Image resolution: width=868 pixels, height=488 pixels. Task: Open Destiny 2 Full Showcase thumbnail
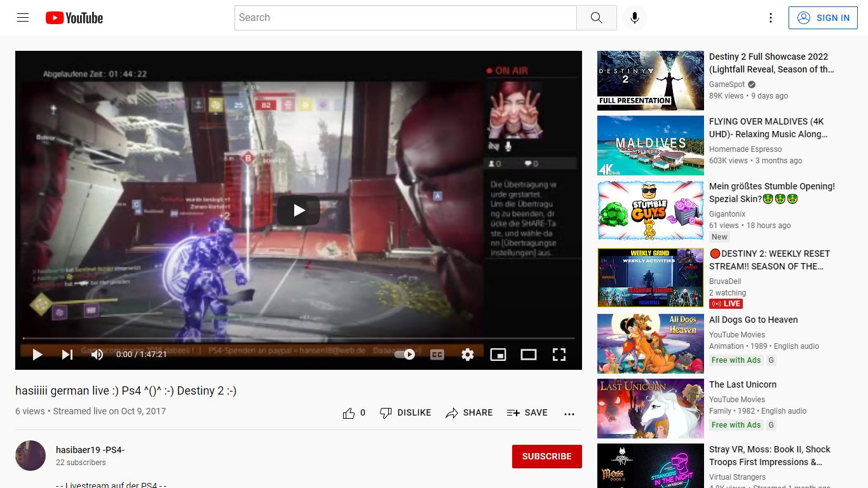click(x=651, y=81)
